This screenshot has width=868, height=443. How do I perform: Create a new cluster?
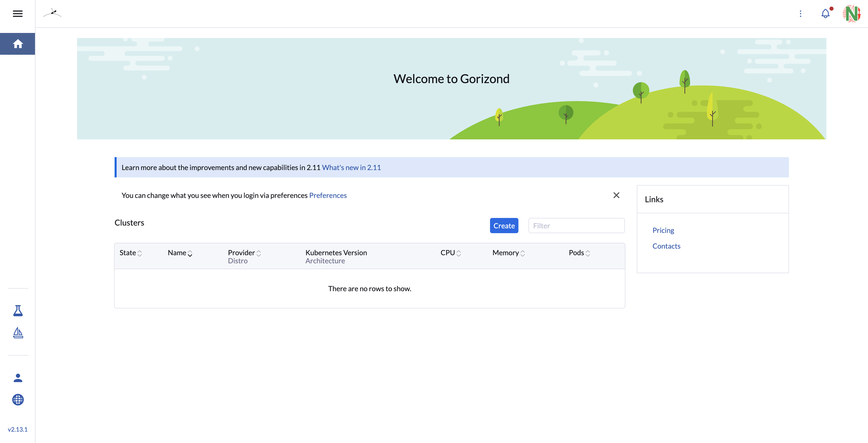coord(504,225)
